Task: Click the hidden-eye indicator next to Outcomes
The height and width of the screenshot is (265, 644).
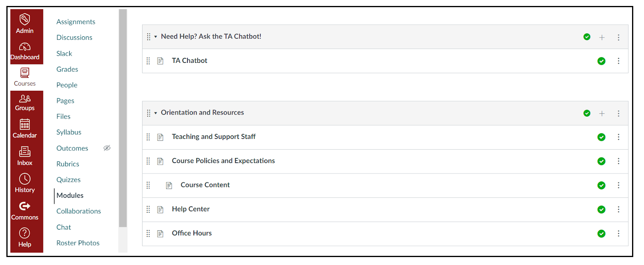Action: click(107, 148)
